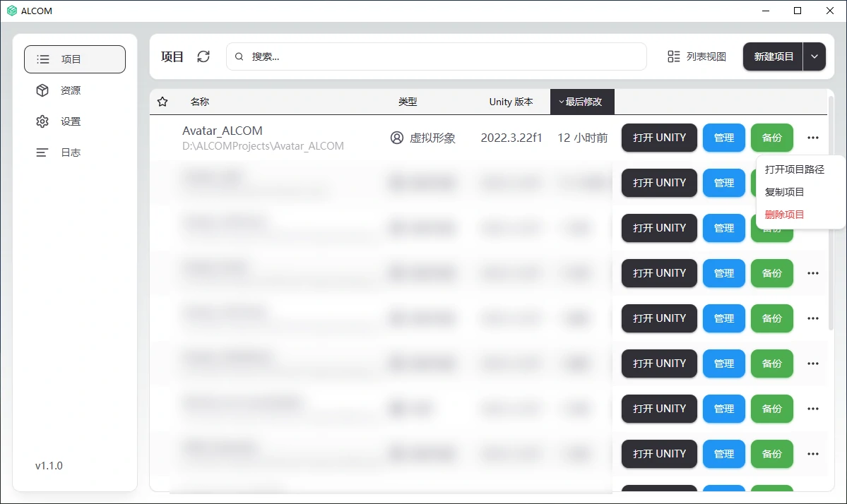Choose 打开项目路径 from context menu
Image resolution: width=847 pixels, height=504 pixels.
[795, 169]
